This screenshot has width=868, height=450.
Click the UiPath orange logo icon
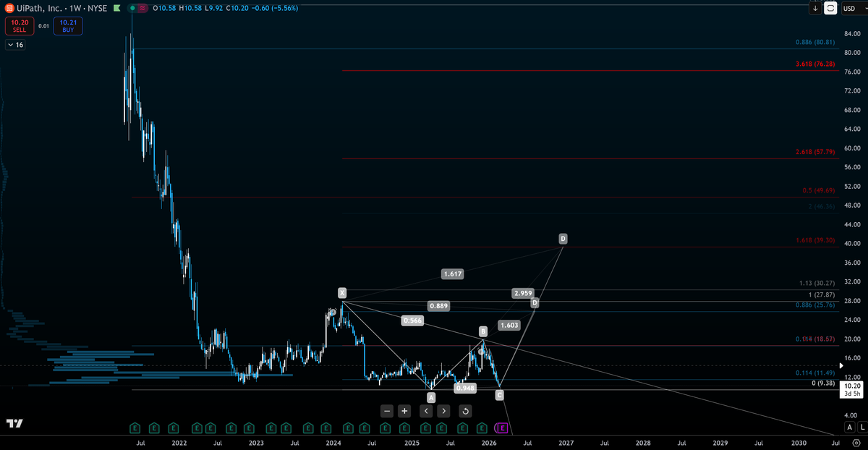tap(9, 8)
